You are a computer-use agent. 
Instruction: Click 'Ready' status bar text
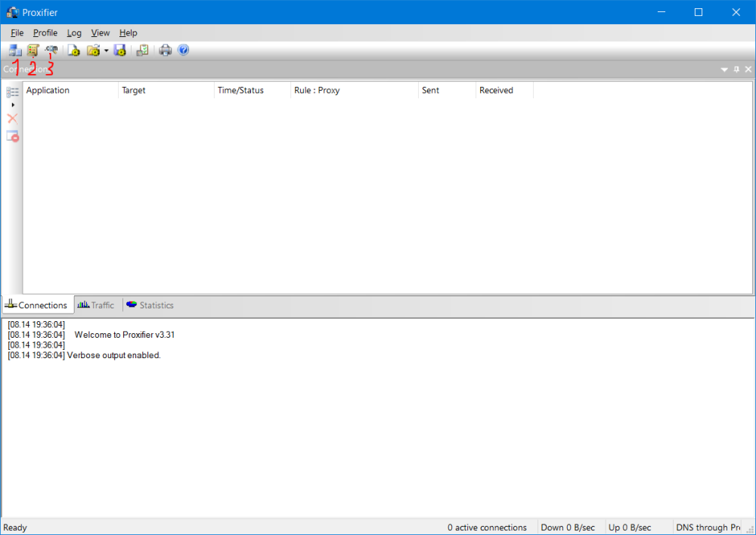pos(15,527)
